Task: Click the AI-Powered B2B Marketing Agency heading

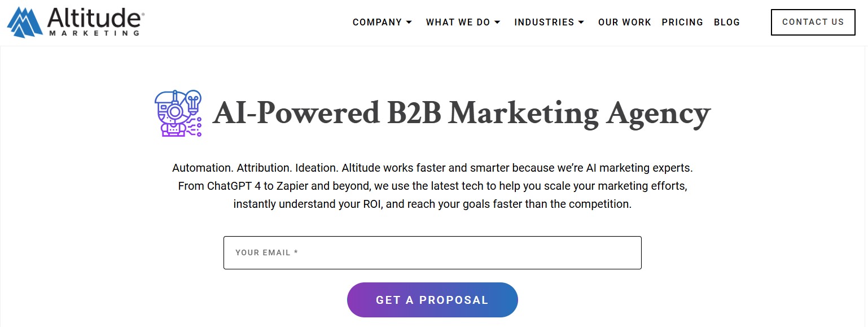Action: 461,114
